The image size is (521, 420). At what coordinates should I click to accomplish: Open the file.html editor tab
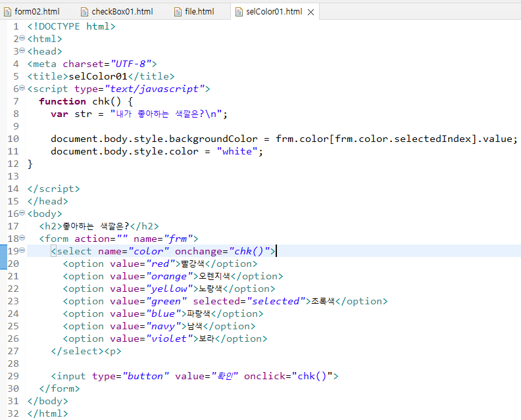click(194, 12)
